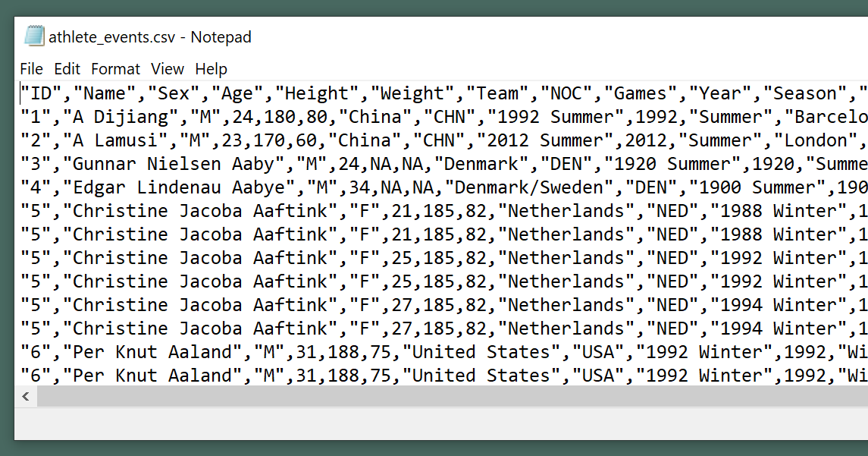Place cursor in the "Height" header text
Screen dimensions: 868x456
click(x=316, y=93)
